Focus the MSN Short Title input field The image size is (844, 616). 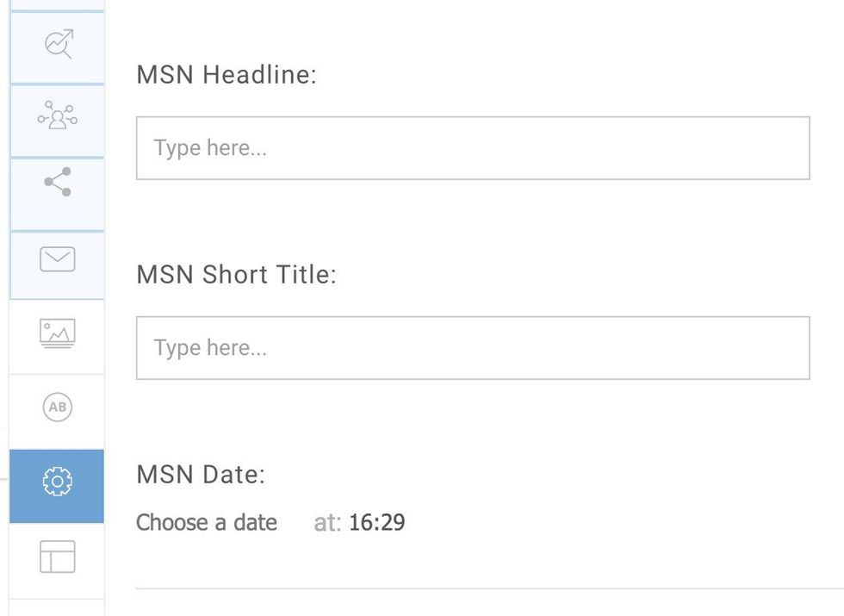(472, 347)
